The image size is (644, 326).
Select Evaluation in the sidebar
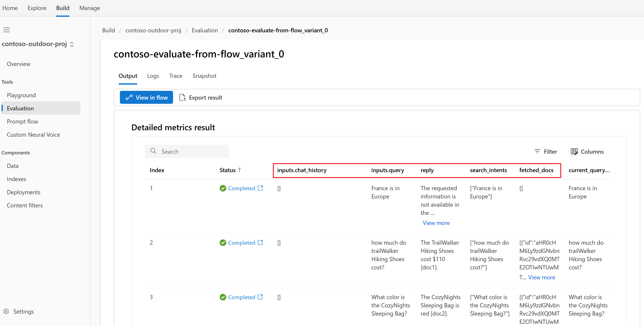coord(41,108)
